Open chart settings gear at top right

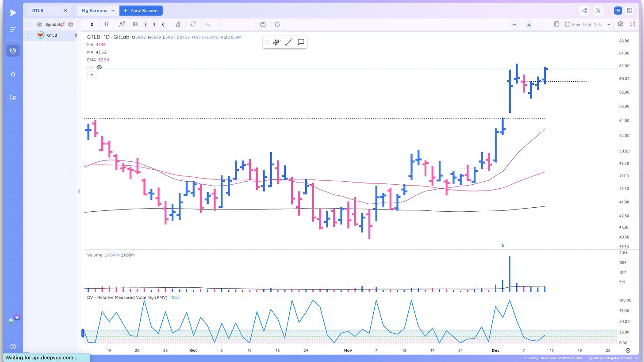[621, 24]
